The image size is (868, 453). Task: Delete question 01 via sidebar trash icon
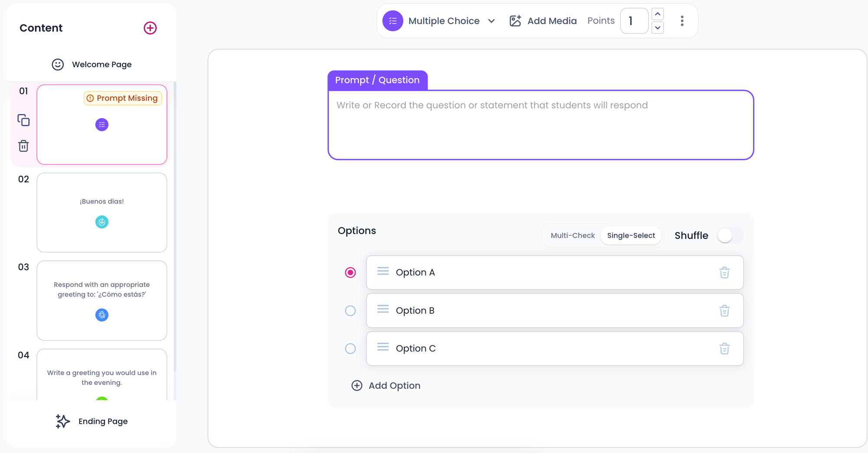coord(23,146)
